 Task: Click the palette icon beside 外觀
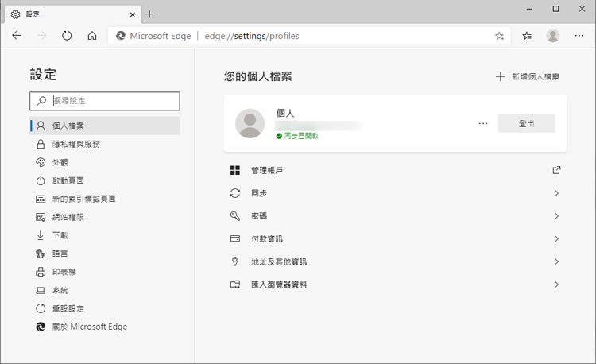pyautogui.click(x=41, y=162)
